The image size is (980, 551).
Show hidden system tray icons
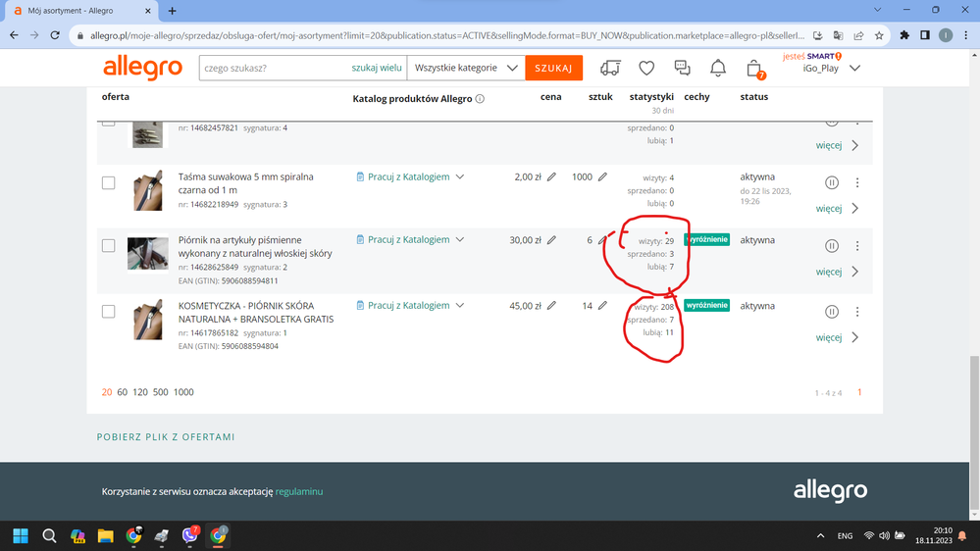point(821,536)
